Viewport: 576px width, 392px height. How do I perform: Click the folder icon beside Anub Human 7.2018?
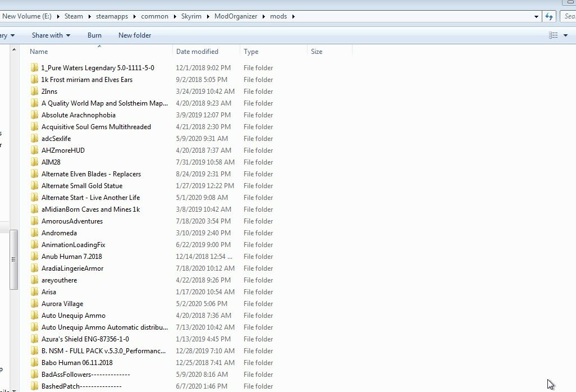tap(34, 256)
